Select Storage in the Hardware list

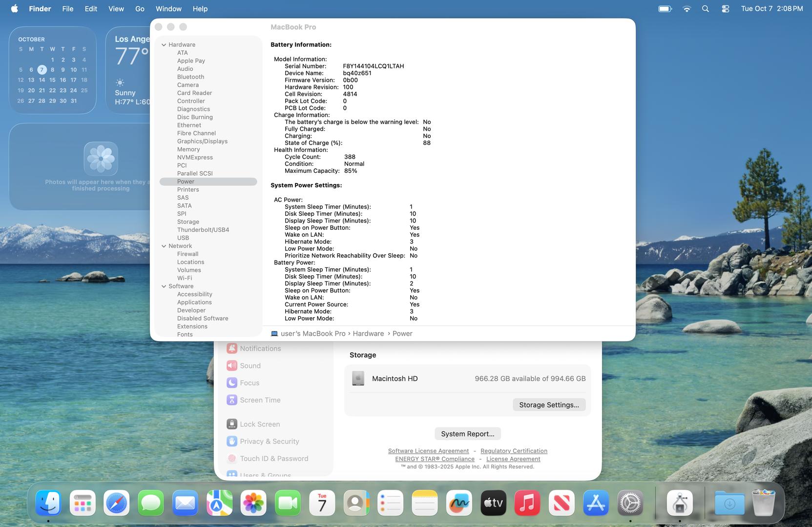[188, 222]
